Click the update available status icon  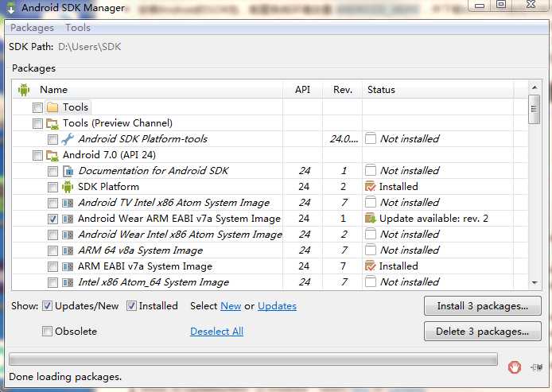click(371, 219)
